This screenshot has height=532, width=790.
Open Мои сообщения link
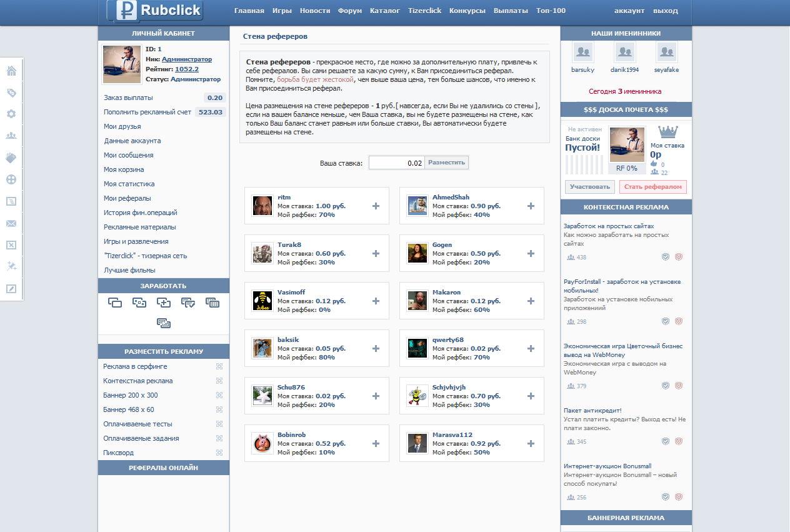click(x=129, y=155)
